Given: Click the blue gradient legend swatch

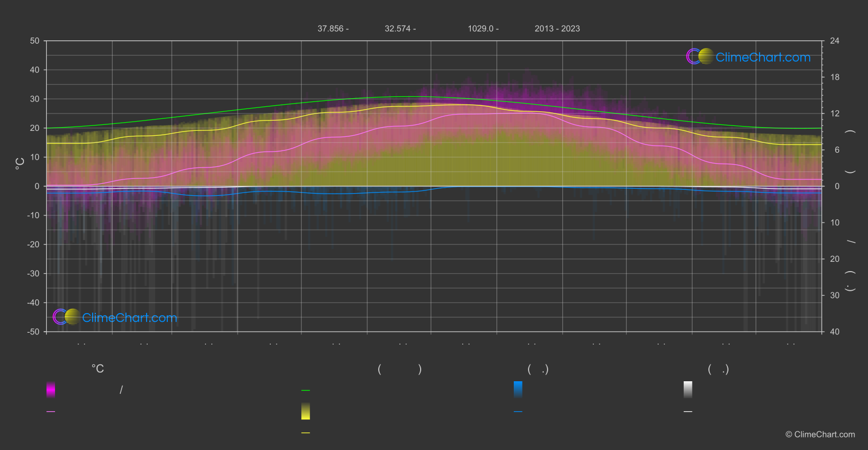Looking at the screenshot, I should 518,389.
